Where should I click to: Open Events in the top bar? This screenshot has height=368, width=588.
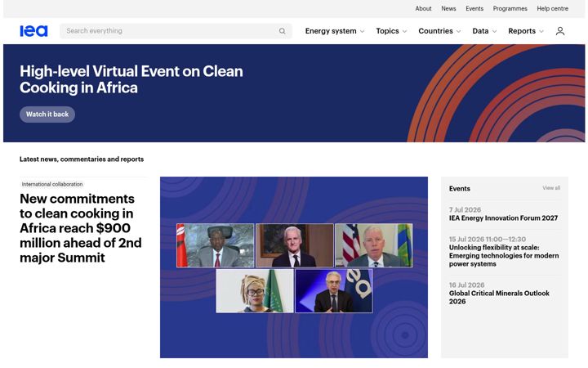(474, 8)
